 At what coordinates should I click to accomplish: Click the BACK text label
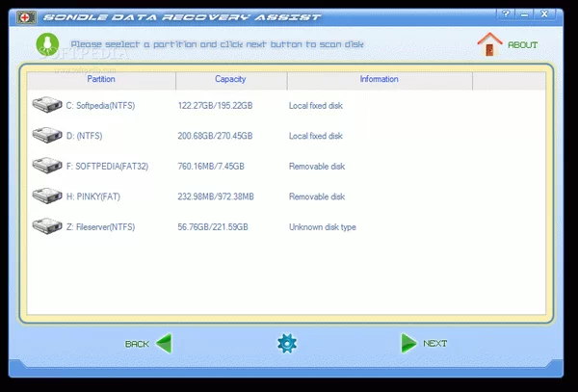pyautogui.click(x=137, y=344)
